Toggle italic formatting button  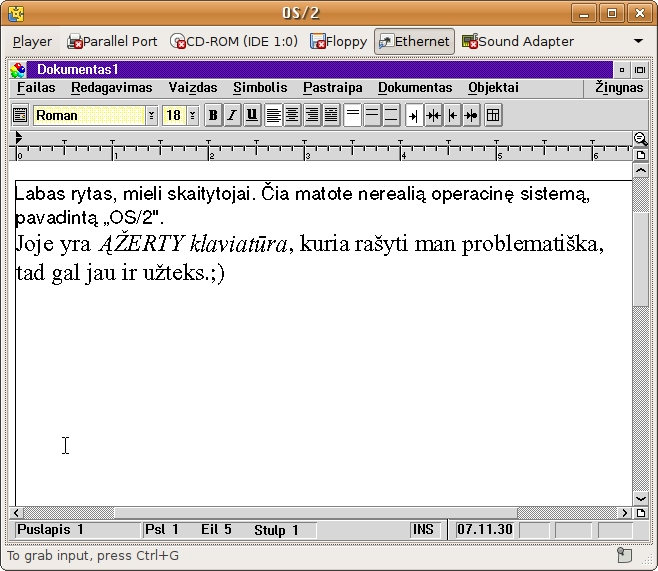(232, 115)
